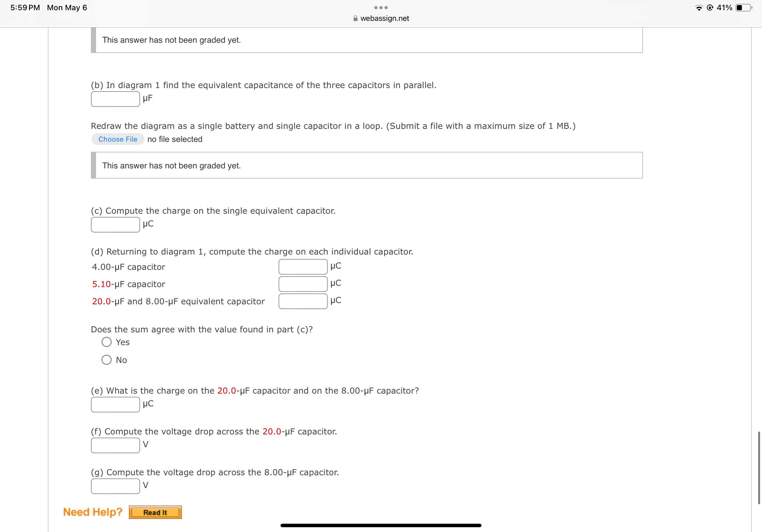Click the 8.00-μF voltage drop input
762x532 pixels.
click(x=116, y=486)
